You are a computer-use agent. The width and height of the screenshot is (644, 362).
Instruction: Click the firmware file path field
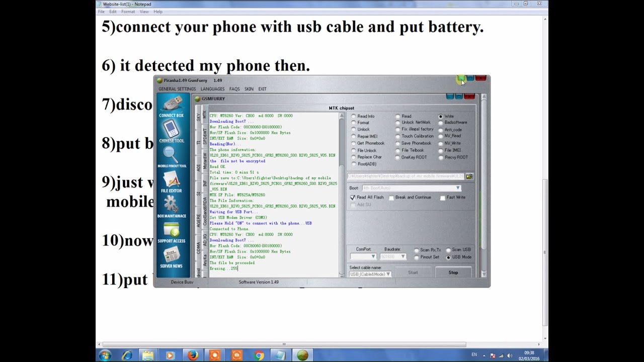(406, 176)
